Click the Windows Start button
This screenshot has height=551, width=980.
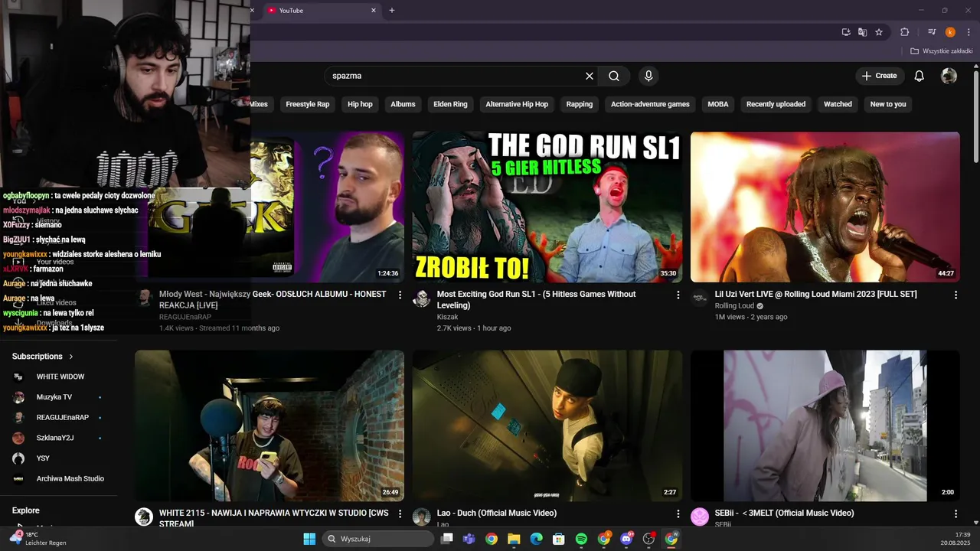(x=309, y=539)
